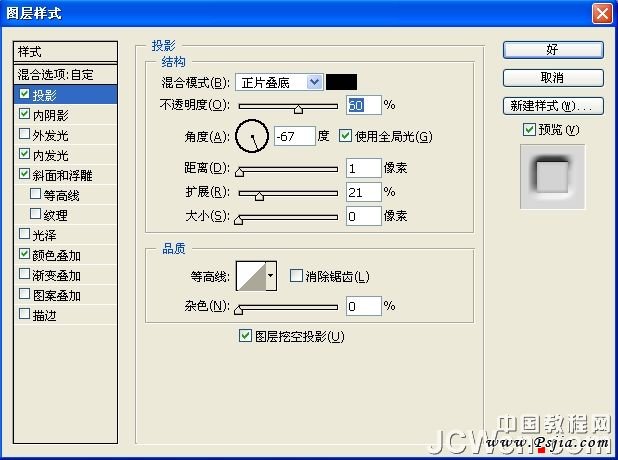Open the 混合模式 正片叠底 dropdown
The image size is (618, 460).
pyautogui.click(x=279, y=82)
